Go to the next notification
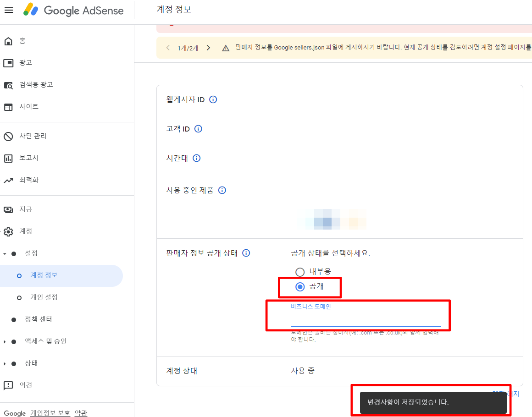532x417 pixels. coord(208,48)
